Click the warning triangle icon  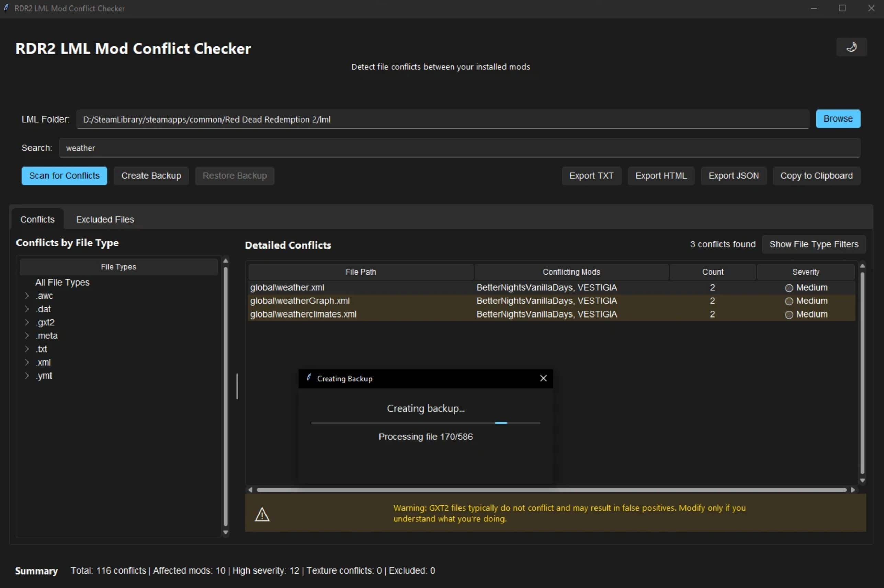click(x=262, y=514)
